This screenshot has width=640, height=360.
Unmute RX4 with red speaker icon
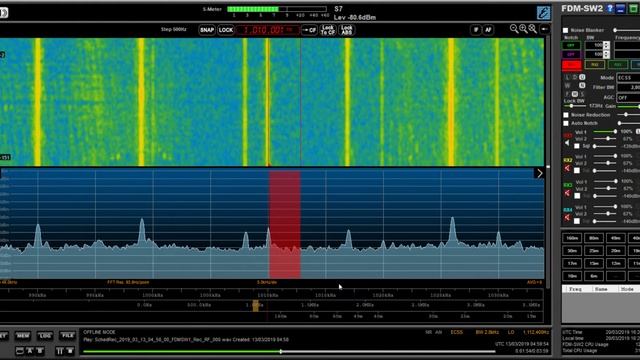click(x=567, y=218)
